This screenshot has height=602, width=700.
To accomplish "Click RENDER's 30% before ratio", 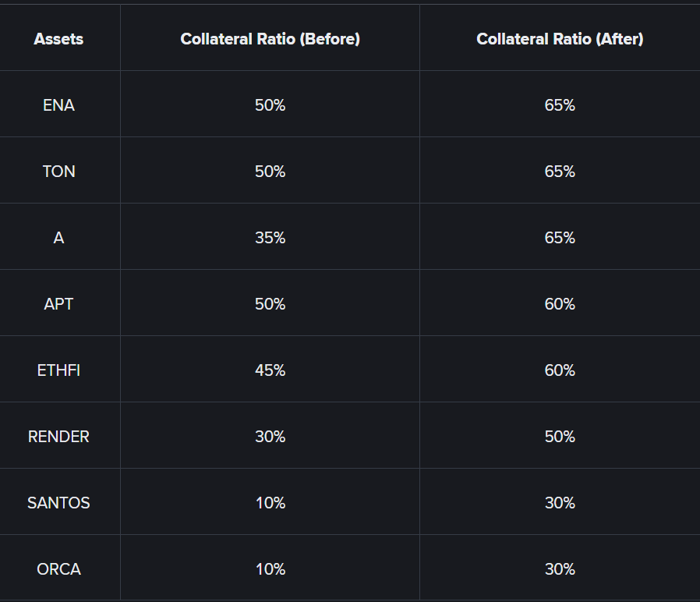I will [270, 437].
